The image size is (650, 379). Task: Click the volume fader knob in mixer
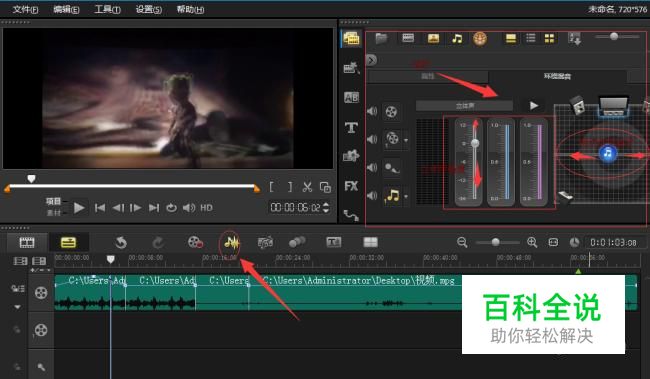point(475,143)
